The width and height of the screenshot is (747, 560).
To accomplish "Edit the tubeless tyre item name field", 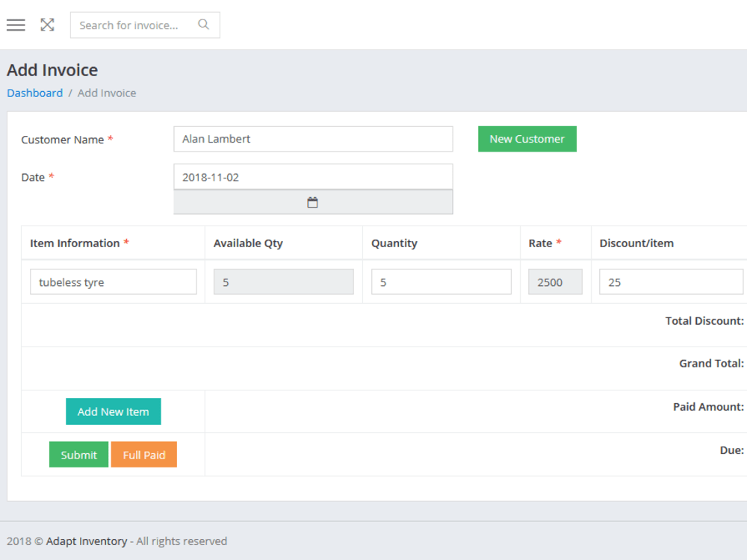I will 113,281.
